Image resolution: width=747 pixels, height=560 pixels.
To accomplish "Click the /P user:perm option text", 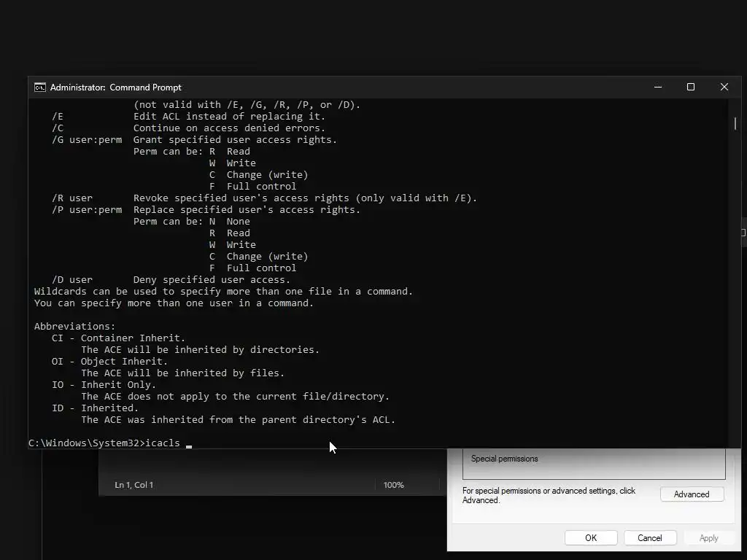I will 87,210.
